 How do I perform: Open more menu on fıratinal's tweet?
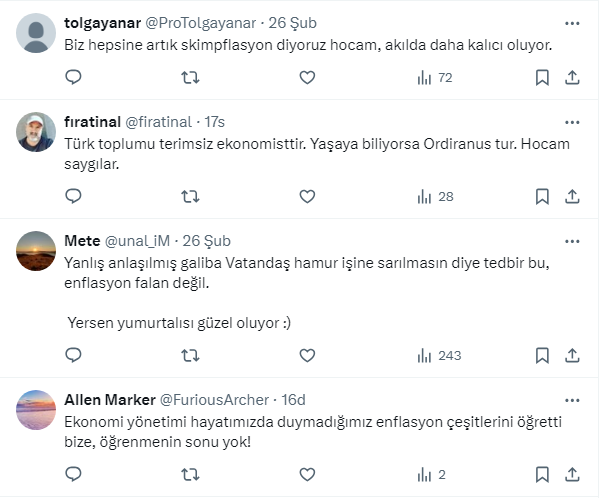pos(571,122)
